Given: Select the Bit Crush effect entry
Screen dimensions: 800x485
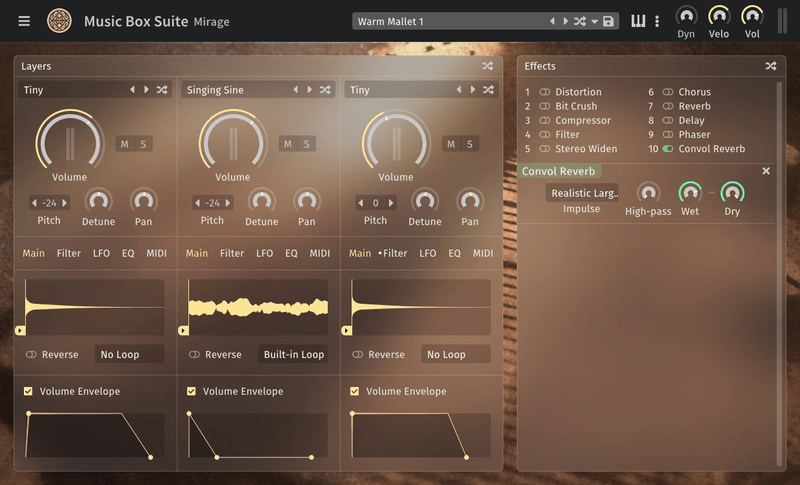Looking at the screenshot, I should click(x=576, y=106).
